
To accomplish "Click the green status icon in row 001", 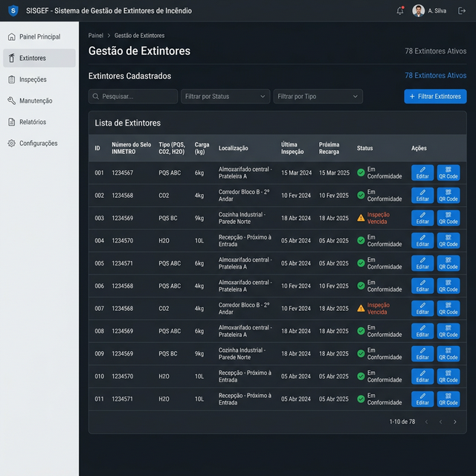I will coord(361,173).
